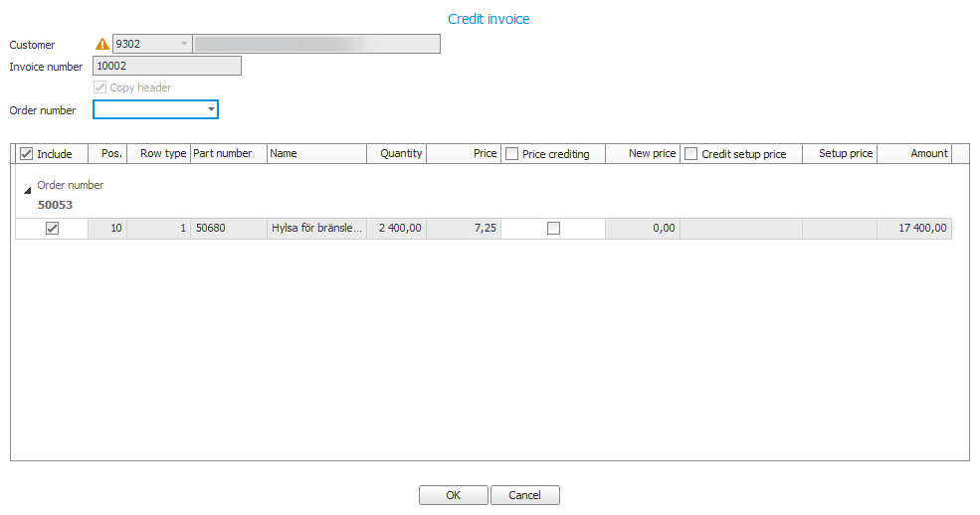Open the Order number dropdown
Screen dimensions: 980x515
tap(211, 109)
